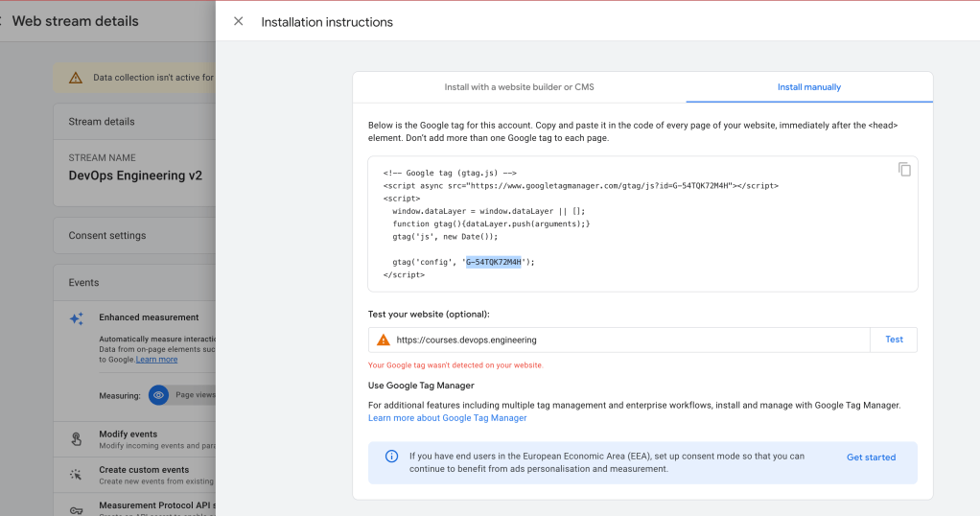Click the DevOps Engineering v2 stream name
This screenshot has height=516, width=980.
click(135, 176)
